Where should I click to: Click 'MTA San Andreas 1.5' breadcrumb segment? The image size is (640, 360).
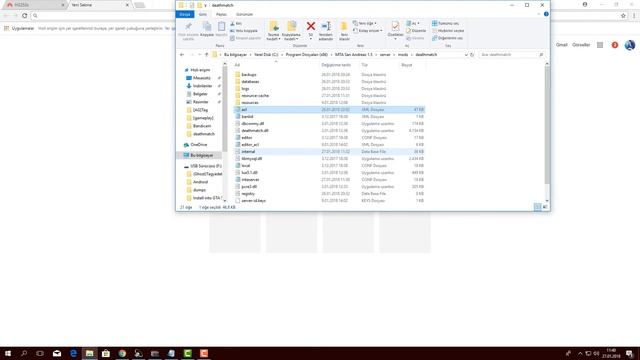[353, 55]
